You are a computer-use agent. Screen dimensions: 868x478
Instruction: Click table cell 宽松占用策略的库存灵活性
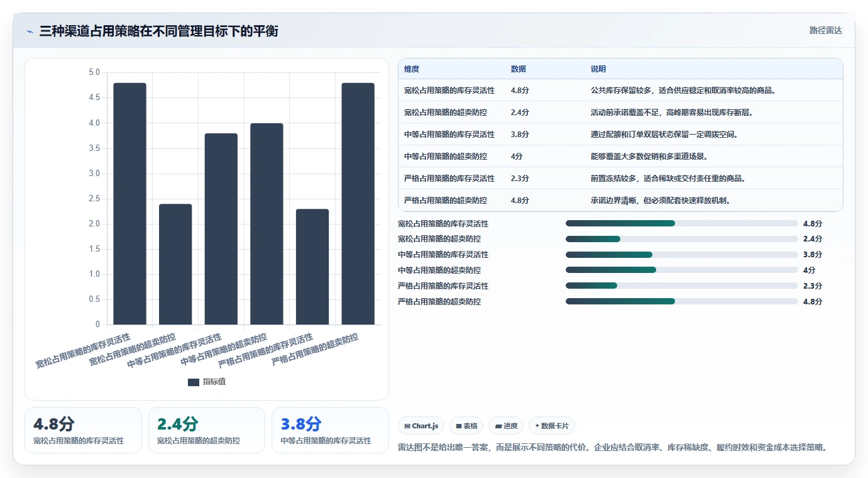pyautogui.click(x=449, y=91)
